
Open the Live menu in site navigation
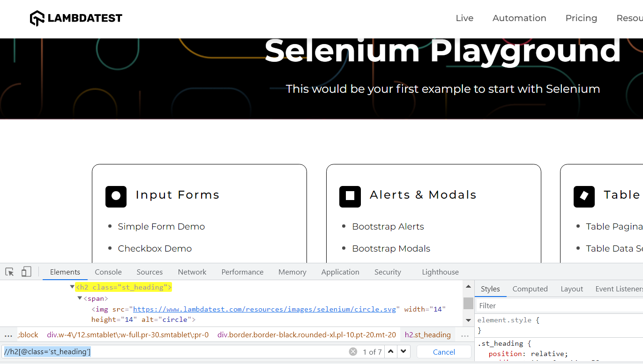464,18
